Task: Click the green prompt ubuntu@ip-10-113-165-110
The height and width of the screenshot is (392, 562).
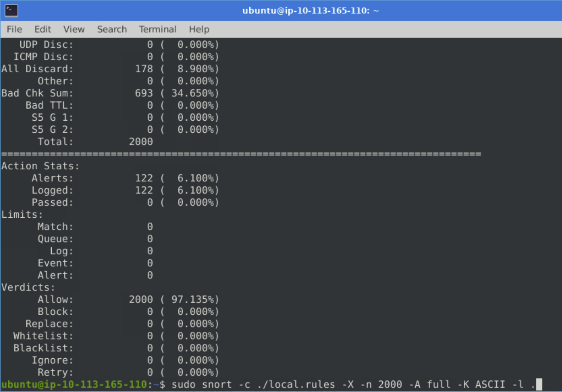Action: 74,385
